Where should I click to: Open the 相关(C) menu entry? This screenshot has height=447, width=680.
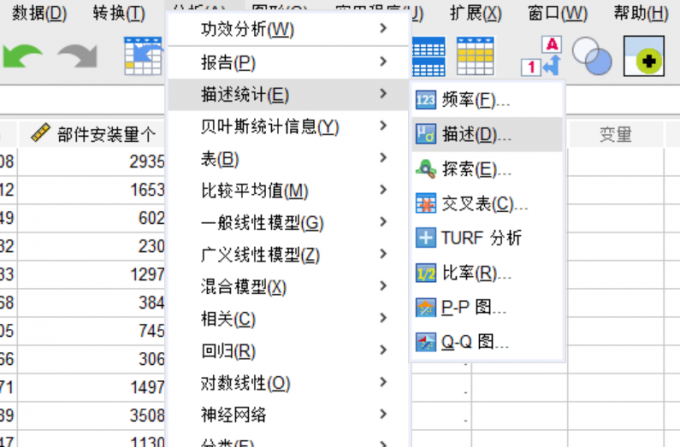tap(288, 319)
